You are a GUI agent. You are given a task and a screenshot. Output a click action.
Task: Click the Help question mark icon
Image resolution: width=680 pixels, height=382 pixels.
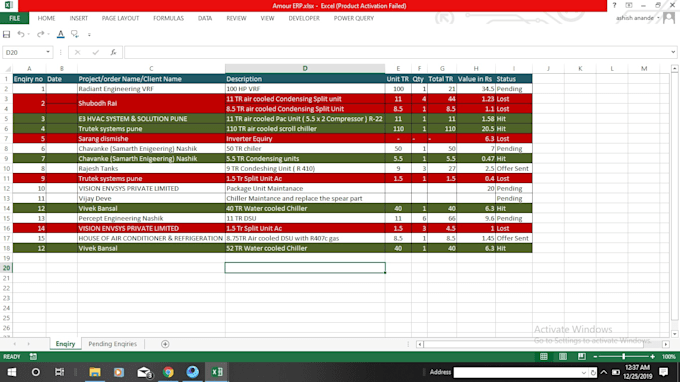614,6
